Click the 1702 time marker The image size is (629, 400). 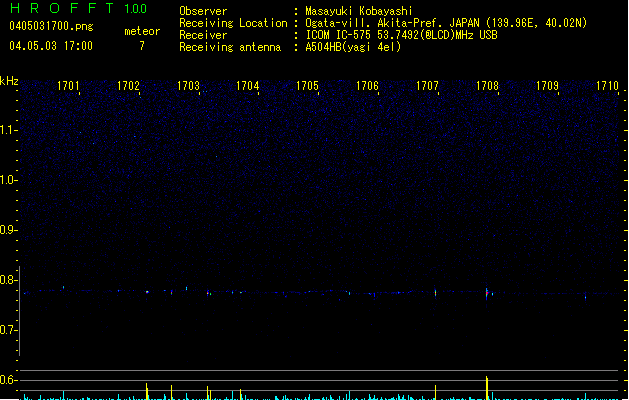coord(128,86)
